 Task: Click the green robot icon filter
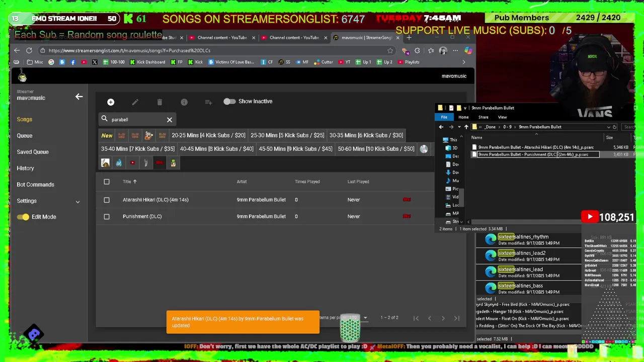(x=173, y=163)
